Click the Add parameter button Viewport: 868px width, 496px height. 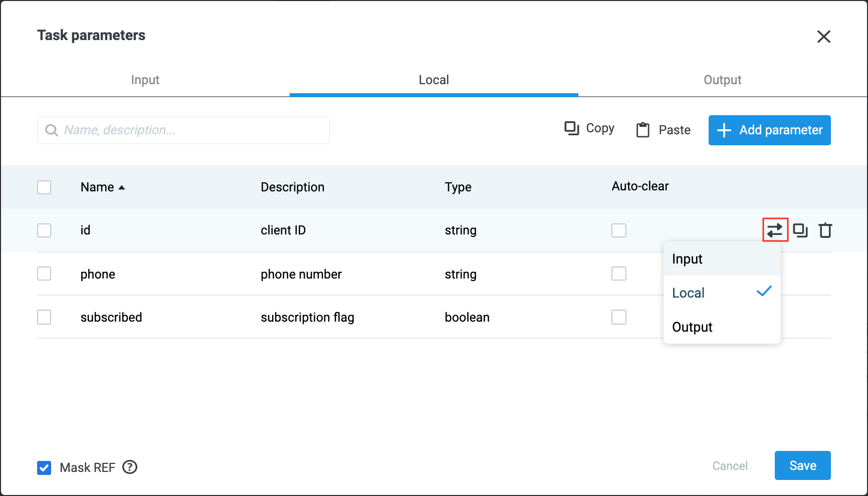pos(770,130)
